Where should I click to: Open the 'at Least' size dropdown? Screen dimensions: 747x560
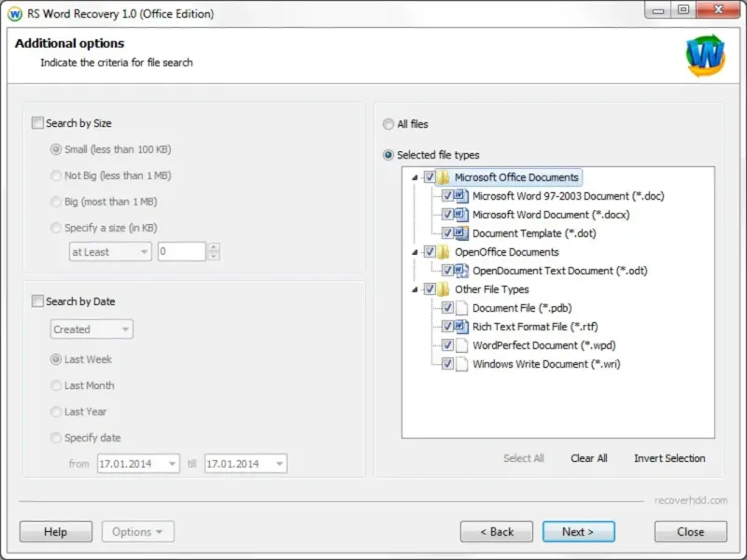pyautogui.click(x=110, y=251)
